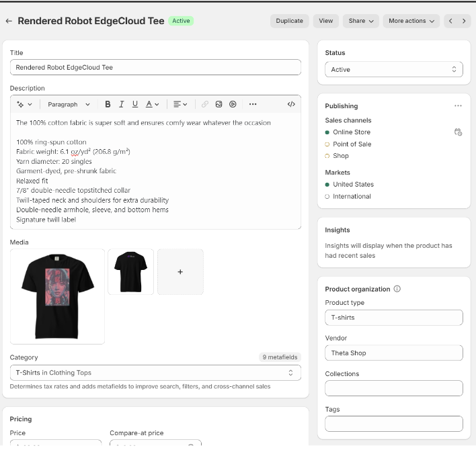Go to next product arrow
The image size is (476, 454).
[x=464, y=21]
